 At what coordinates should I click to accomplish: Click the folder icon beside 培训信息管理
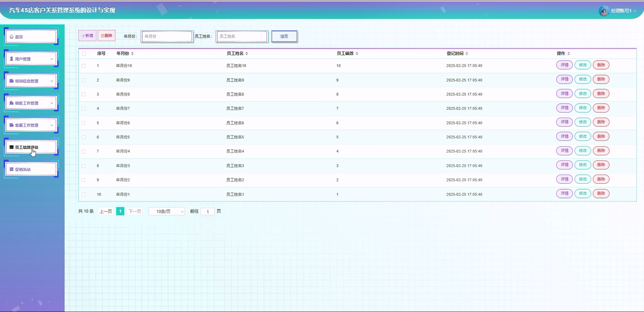(11, 81)
